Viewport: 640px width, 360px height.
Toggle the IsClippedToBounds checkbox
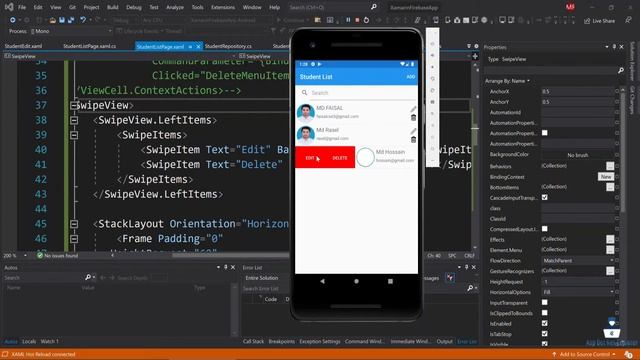544,313
